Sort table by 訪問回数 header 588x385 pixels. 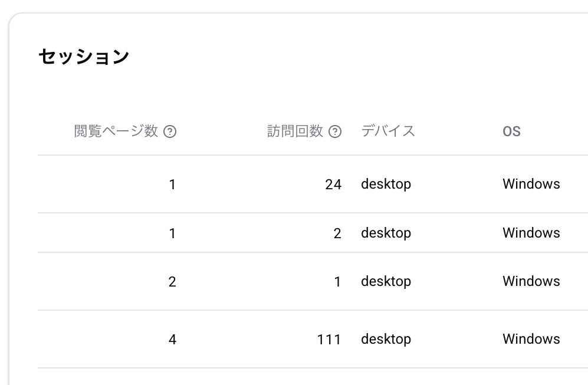[296, 131]
